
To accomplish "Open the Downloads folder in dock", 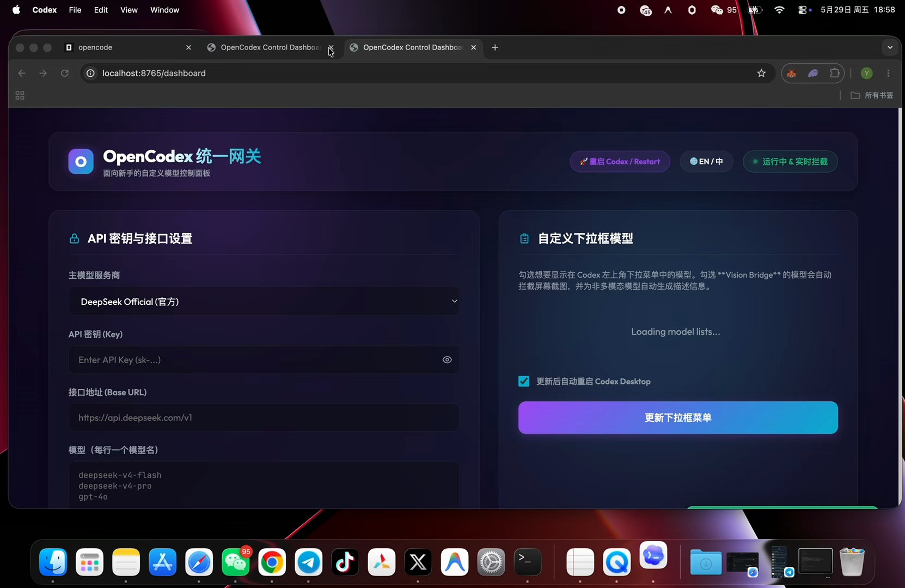I will pyautogui.click(x=706, y=562).
